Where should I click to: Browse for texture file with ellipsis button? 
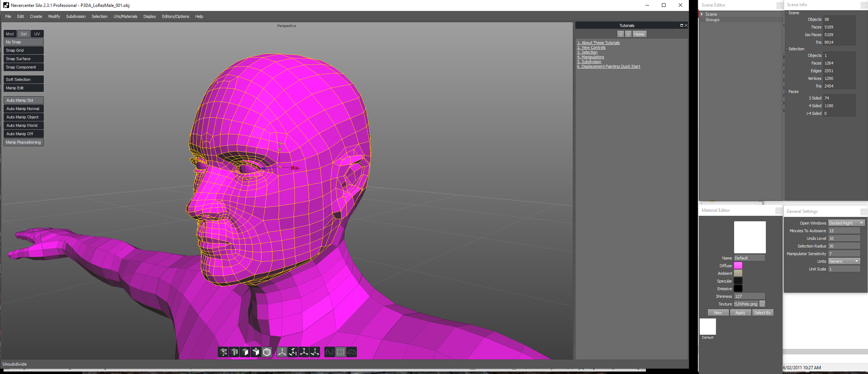pyautogui.click(x=762, y=304)
